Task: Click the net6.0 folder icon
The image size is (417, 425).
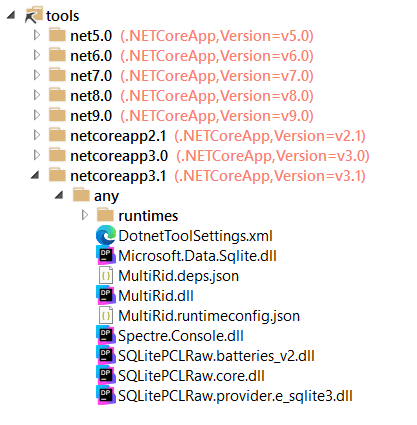Action: click(x=57, y=55)
